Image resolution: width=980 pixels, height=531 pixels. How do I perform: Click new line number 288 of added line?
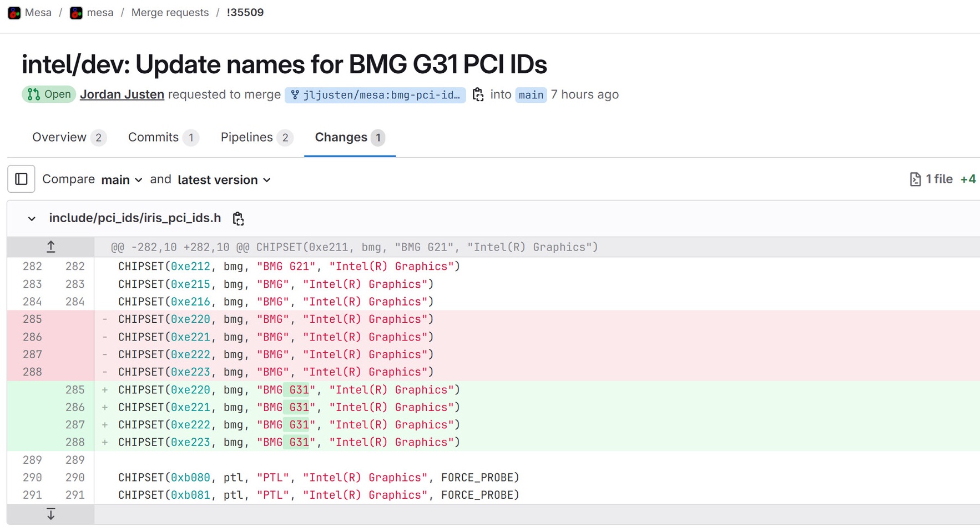(75, 443)
